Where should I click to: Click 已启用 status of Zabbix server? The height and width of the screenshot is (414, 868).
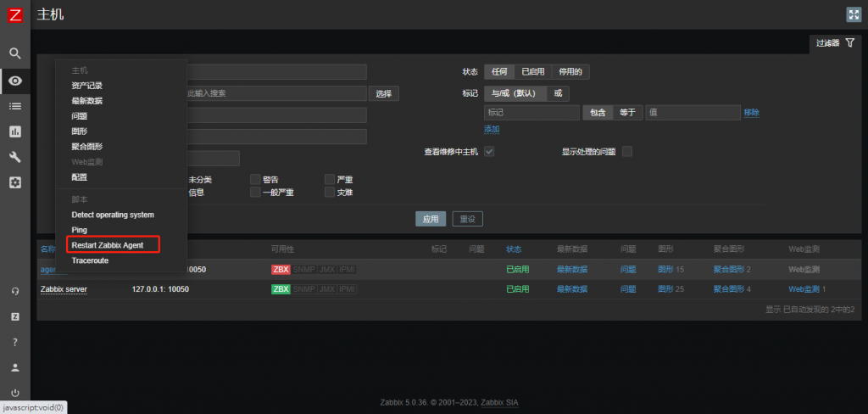click(x=518, y=289)
